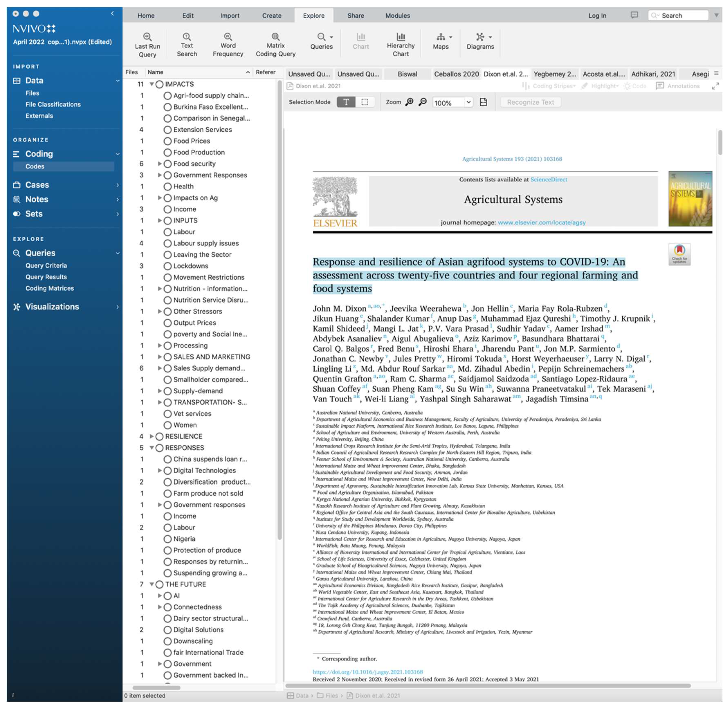Click the Recognize Text button
The height and width of the screenshot is (709, 728).
click(x=530, y=102)
